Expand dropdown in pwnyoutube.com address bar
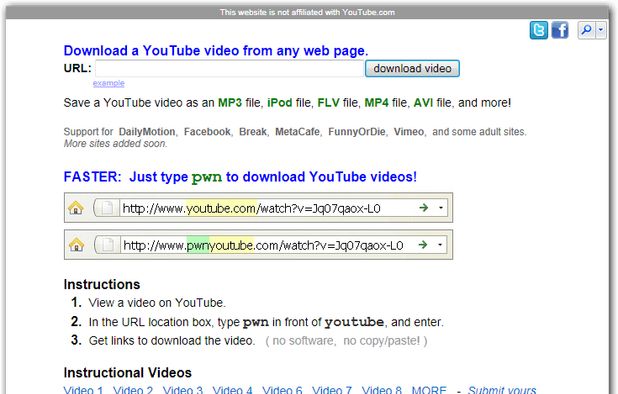Viewport: 618px width, 394px height. click(x=440, y=245)
